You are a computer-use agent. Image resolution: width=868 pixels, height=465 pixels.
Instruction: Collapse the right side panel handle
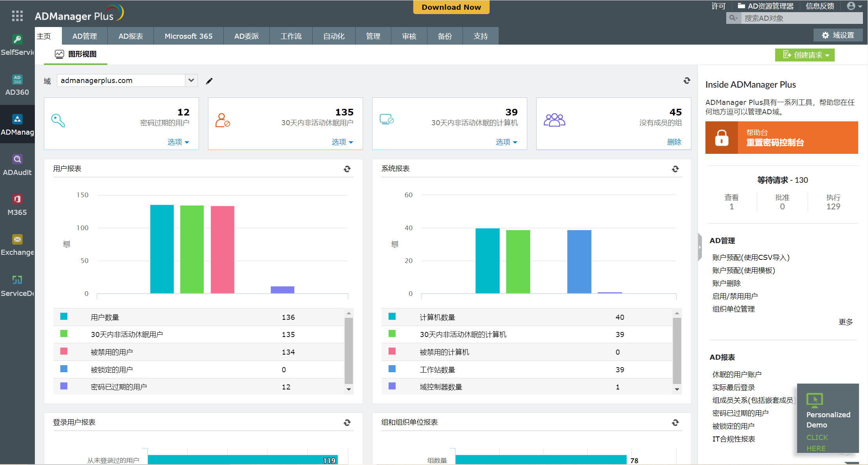tap(700, 247)
